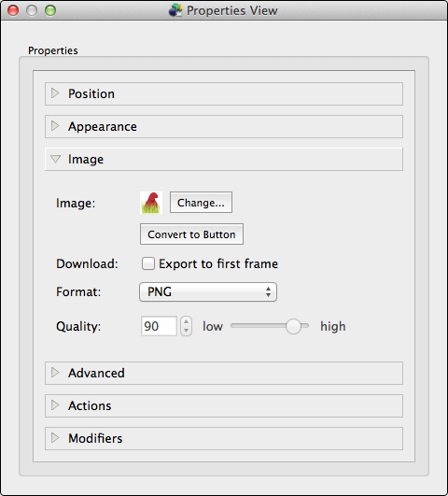Expand the Appearance section triangle
The width and height of the screenshot is (448, 496).
[55, 126]
